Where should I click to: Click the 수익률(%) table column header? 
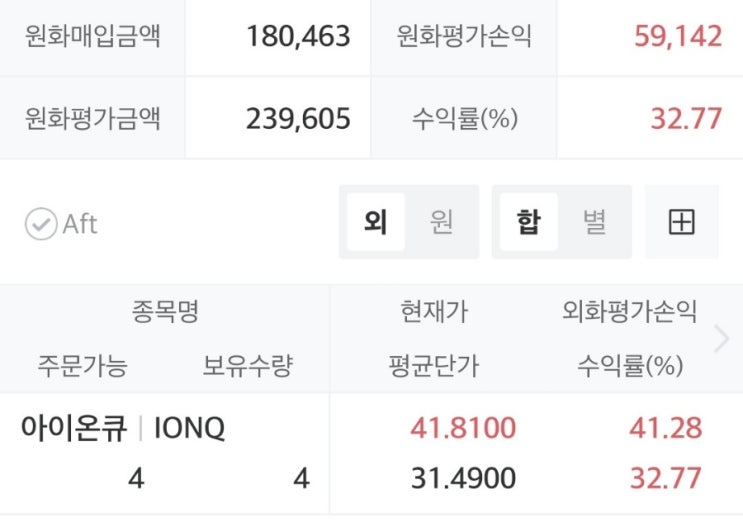629,366
